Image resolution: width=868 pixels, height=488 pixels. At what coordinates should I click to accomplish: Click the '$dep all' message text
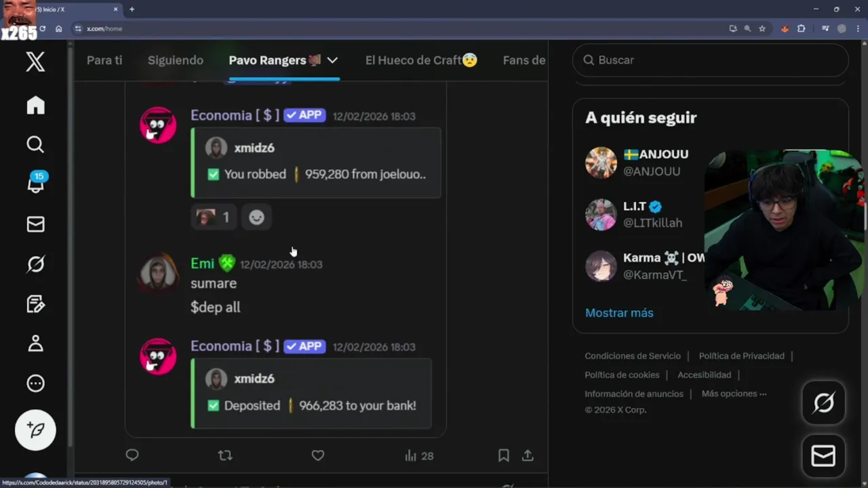(216, 307)
